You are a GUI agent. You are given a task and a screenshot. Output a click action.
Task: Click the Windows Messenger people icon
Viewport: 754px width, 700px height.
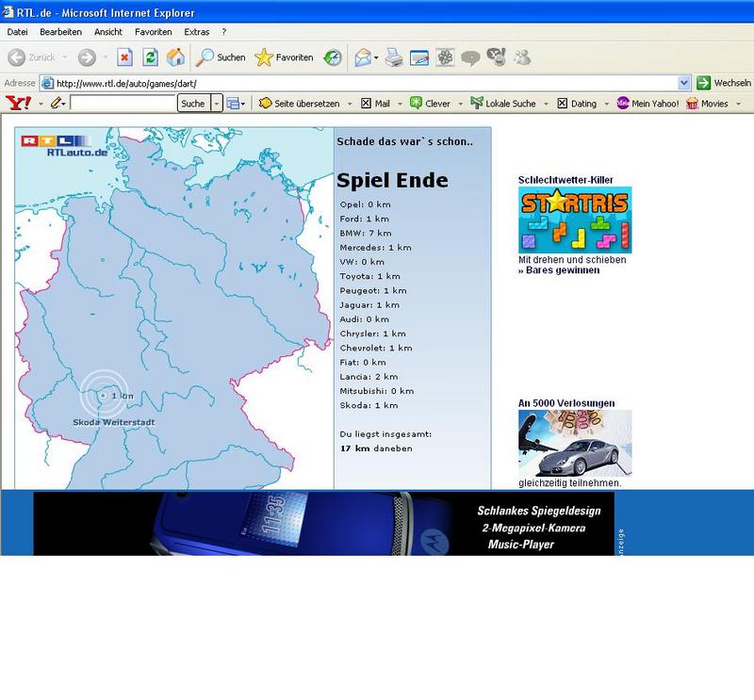coord(522,57)
